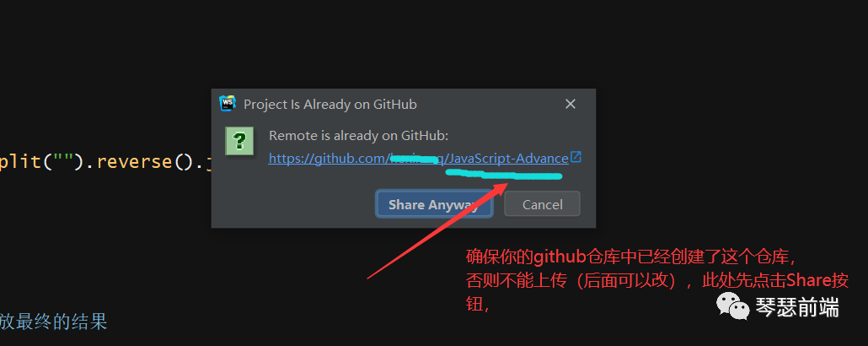Click the dialog title Project Is Already on GitHub
The width and height of the screenshot is (868, 346).
[330, 105]
